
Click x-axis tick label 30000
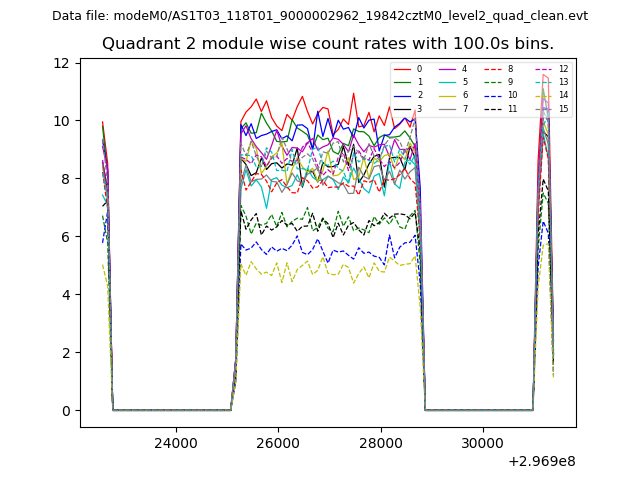[483, 442]
